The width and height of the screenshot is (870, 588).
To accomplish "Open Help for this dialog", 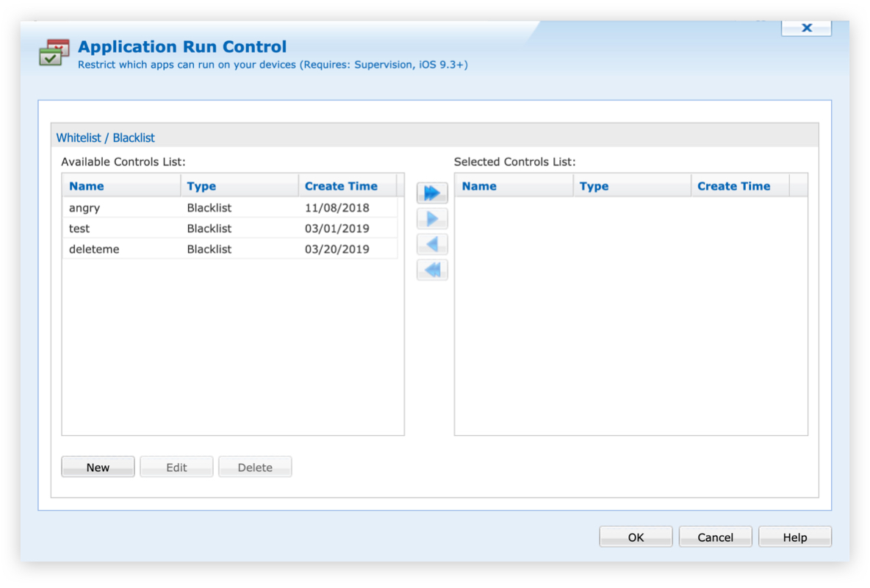I will coord(794,537).
